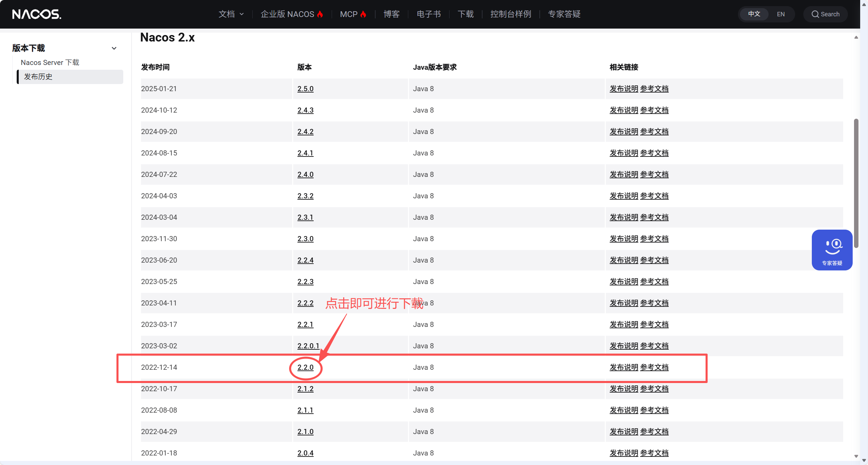Viewport: 868px width, 465px height.
Task: Switch language to EN
Action: 780,14
